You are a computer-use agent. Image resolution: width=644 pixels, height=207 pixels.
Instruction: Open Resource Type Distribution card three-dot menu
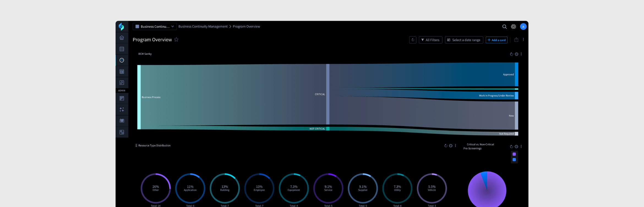455,146
